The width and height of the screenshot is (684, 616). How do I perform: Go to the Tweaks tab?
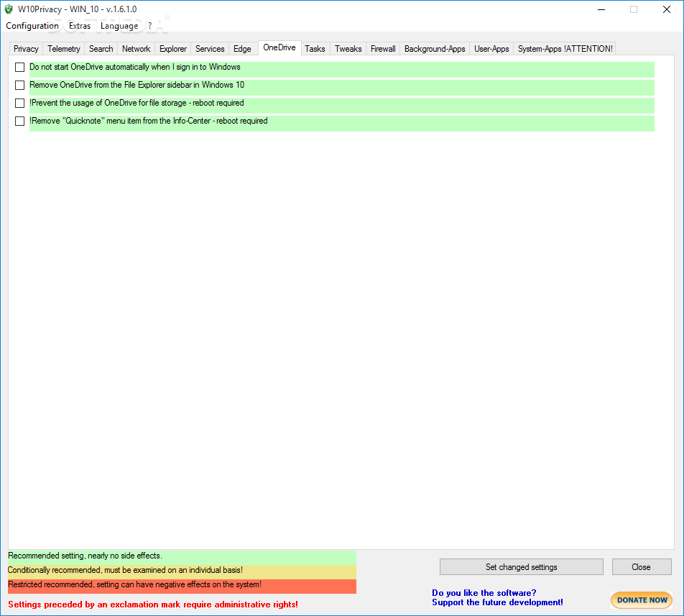click(x=348, y=49)
